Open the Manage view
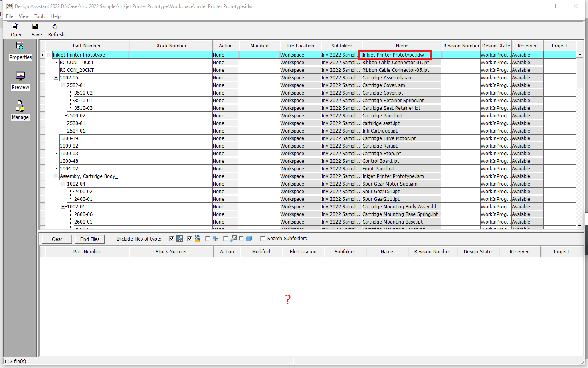The width and height of the screenshot is (588, 368). click(20, 111)
